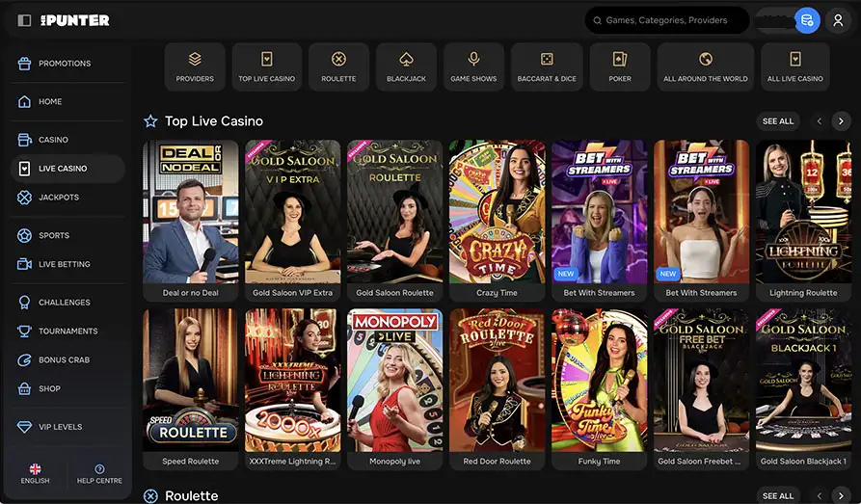Select the Game Shows microphone tile

point(473,66)
